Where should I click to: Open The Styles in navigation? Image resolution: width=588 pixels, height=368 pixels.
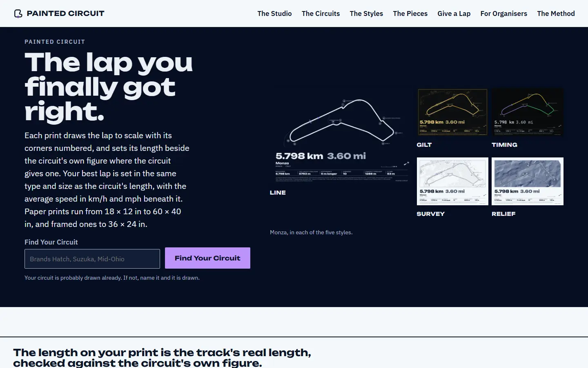coord(366,13)
